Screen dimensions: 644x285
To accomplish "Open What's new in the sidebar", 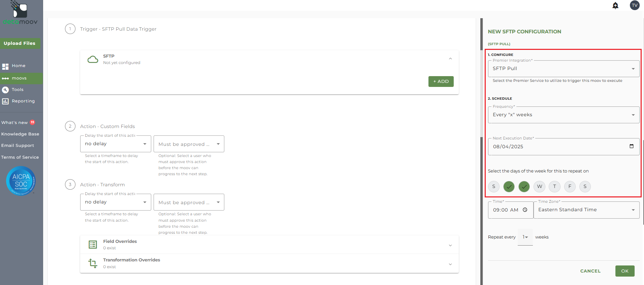I will [14, 123].
